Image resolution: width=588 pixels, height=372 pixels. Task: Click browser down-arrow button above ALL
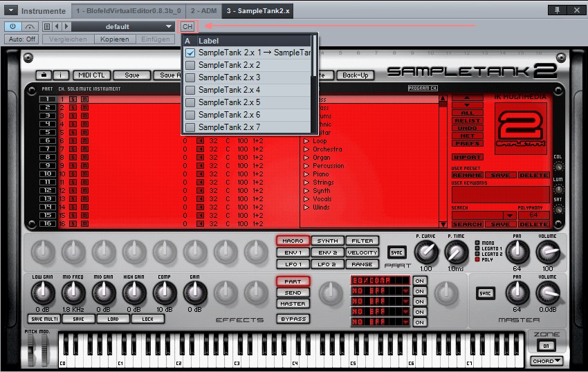click(x=467, y=105)
